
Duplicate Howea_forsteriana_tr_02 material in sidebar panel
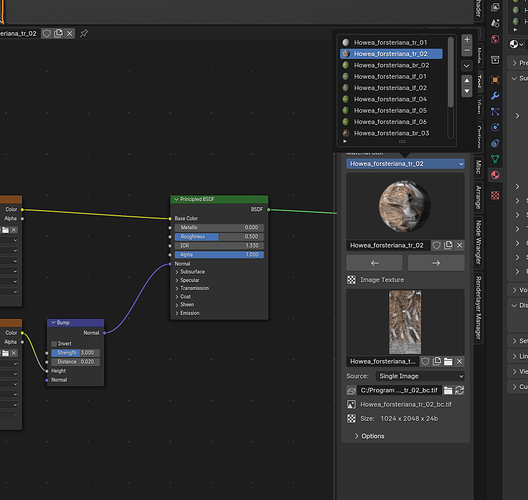(448, 245)
